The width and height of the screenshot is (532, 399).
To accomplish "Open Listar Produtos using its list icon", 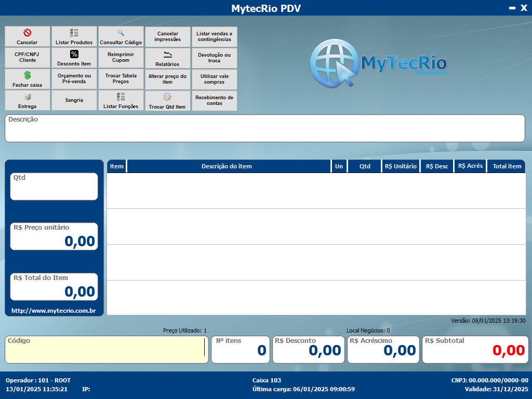I will 74,32.
